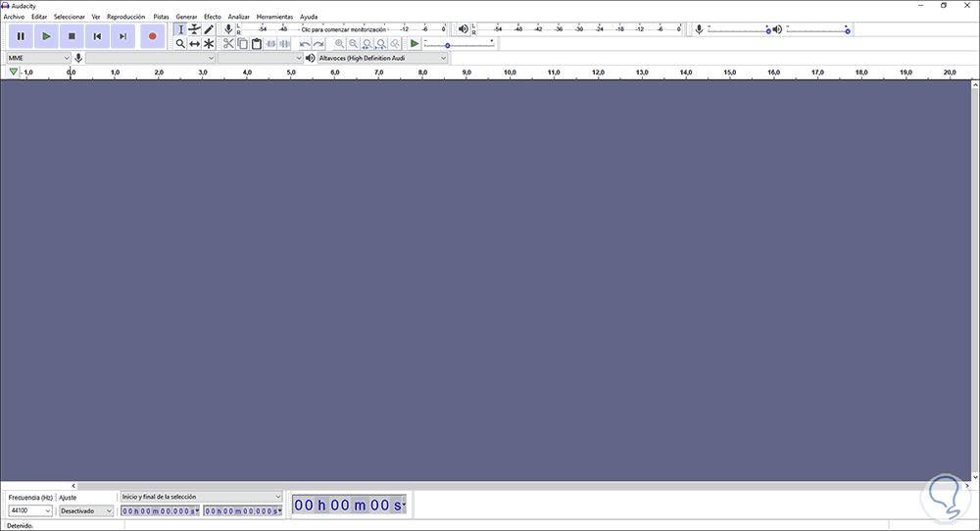Open the Analizar menu

[x=239, y=17]
